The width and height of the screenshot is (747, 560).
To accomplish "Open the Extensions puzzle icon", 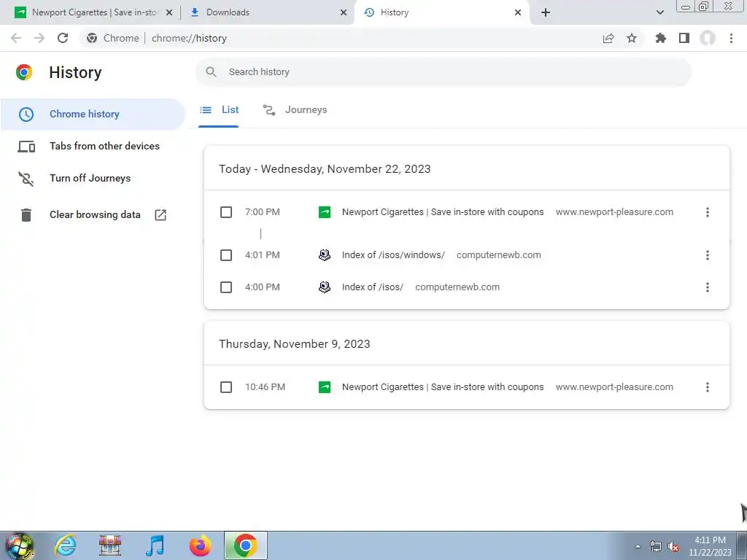I will point(660,38).
